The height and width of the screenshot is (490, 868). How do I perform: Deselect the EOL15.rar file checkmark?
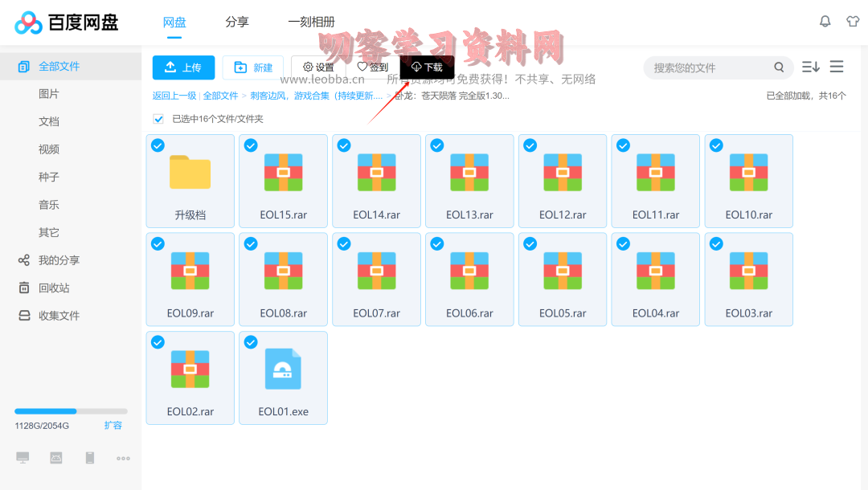[251, 145]
